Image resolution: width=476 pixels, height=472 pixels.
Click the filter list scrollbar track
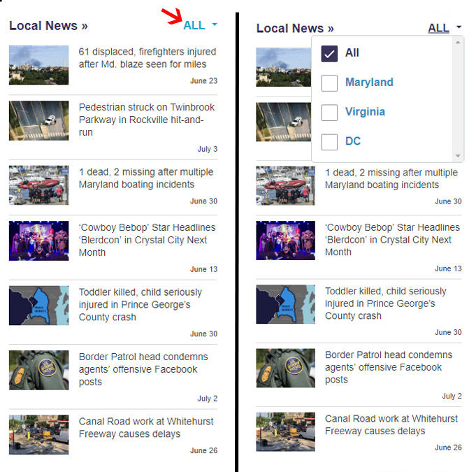(459, 98)
